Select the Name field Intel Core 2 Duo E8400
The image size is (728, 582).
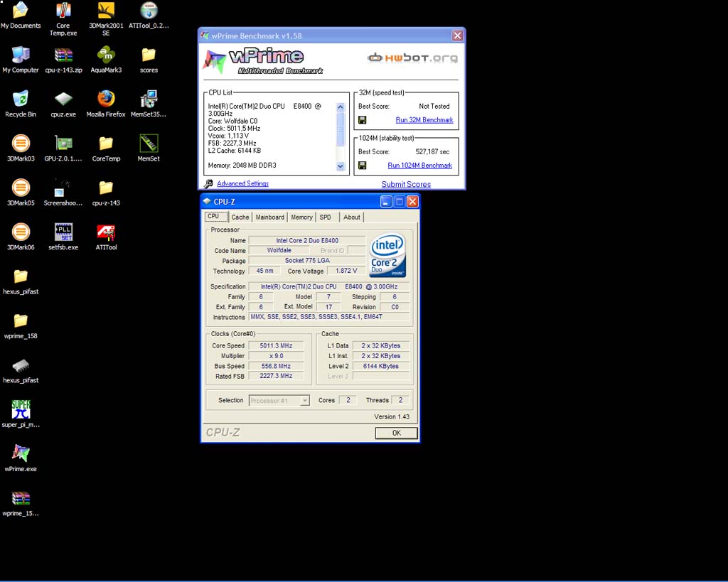(x=307, y=240)
